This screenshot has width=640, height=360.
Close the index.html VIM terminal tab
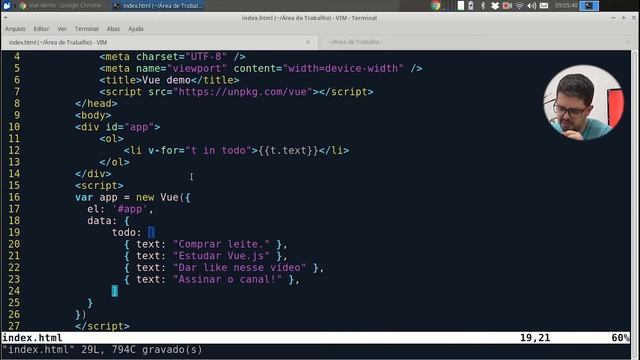pos(308,42)
